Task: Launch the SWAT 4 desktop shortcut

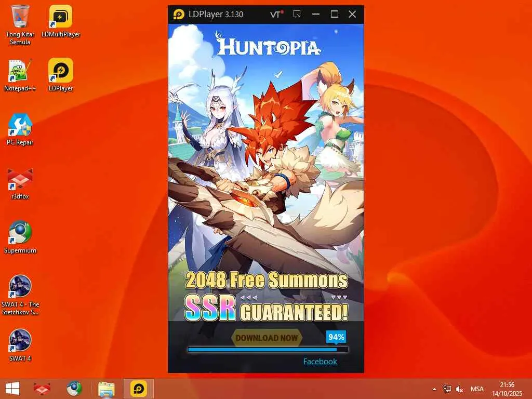Action: click(20, 345)
